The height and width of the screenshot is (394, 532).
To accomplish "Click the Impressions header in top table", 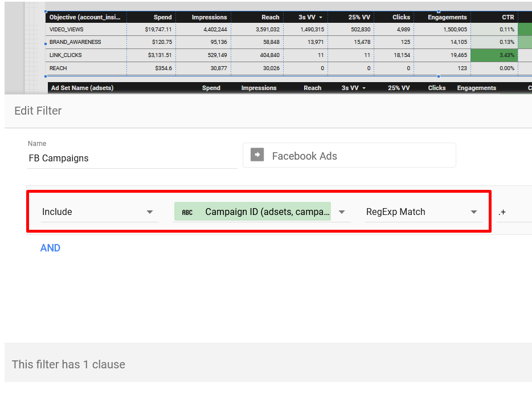I will (209, 18).
